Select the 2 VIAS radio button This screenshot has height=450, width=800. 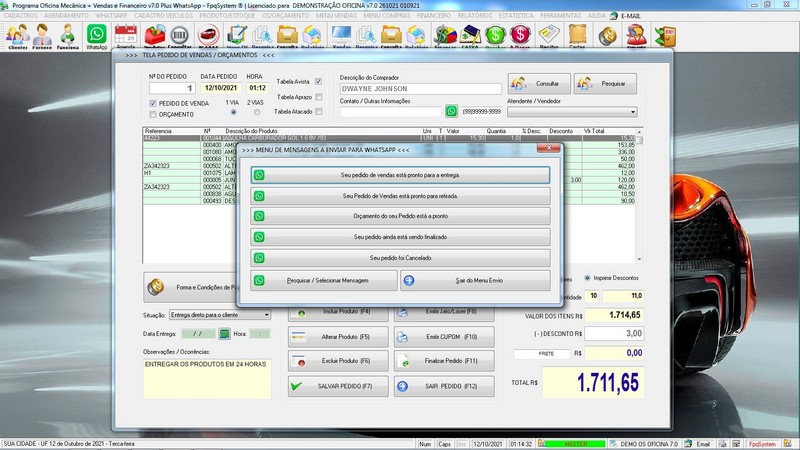[x=257, y=112]
